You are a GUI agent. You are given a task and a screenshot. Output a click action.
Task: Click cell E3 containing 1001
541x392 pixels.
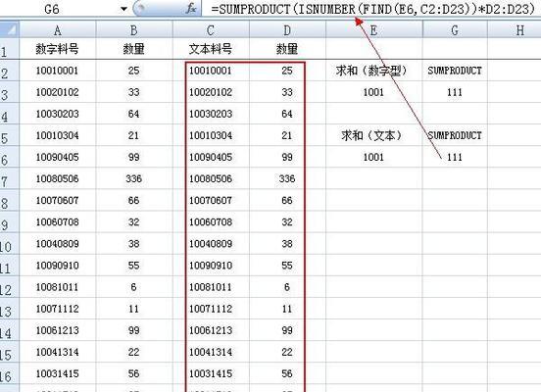tap(373, 92)
